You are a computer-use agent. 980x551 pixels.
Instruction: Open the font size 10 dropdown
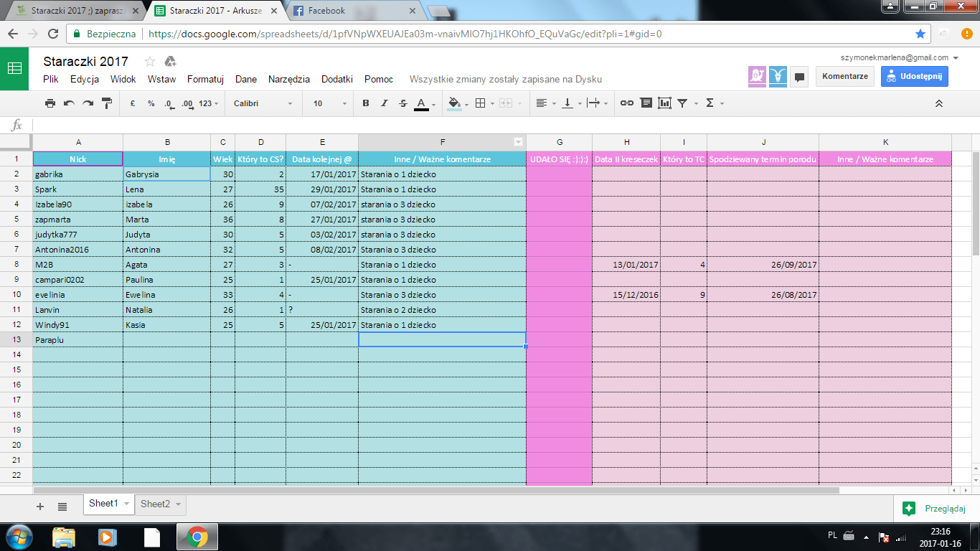point(329,103)
